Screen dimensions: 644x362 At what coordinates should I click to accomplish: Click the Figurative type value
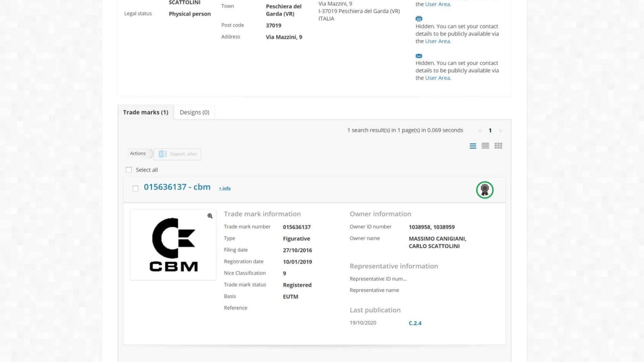[x=297, y=239]
